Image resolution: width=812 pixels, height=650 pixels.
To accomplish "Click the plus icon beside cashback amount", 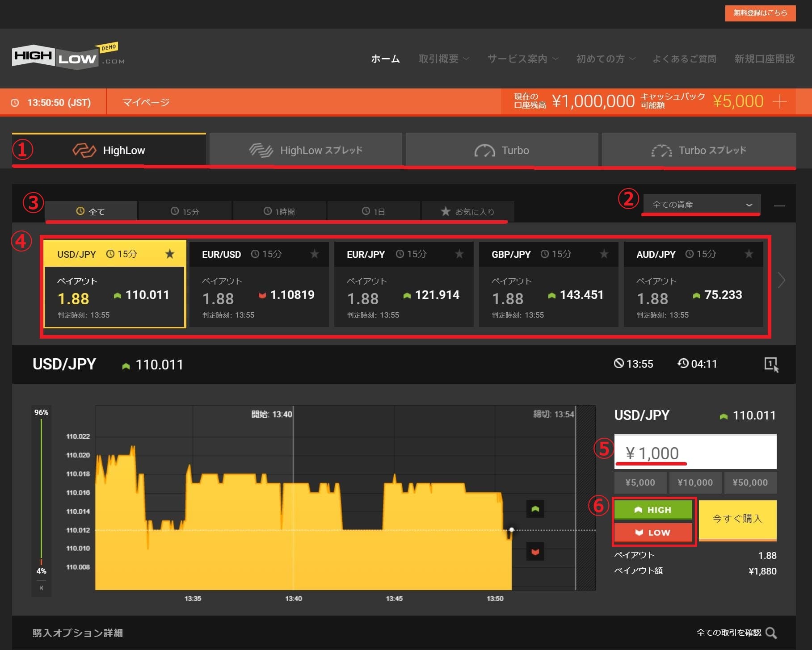I will tap(780, 102).
